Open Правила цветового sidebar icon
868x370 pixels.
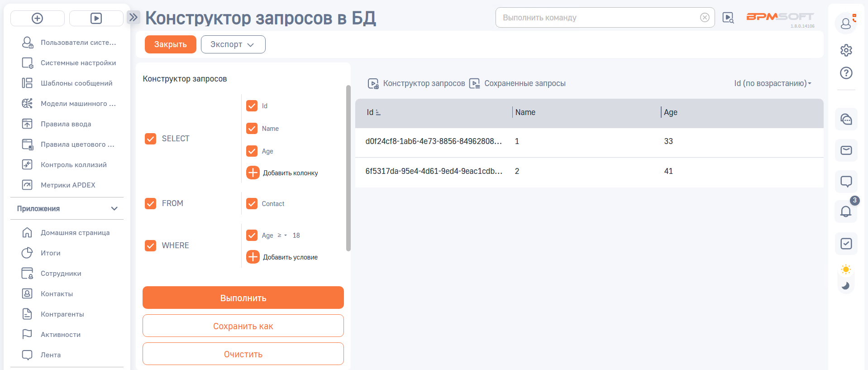coord(28,144)
